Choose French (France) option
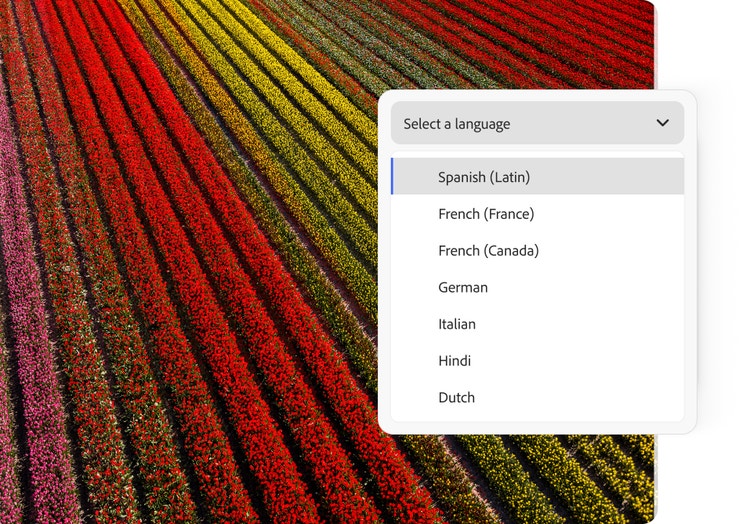 pos(537,213)
